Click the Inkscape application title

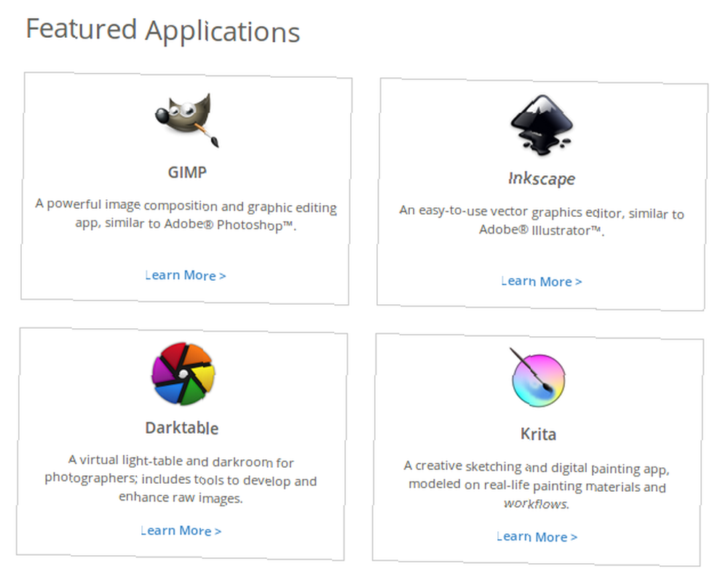click(542, 178)
